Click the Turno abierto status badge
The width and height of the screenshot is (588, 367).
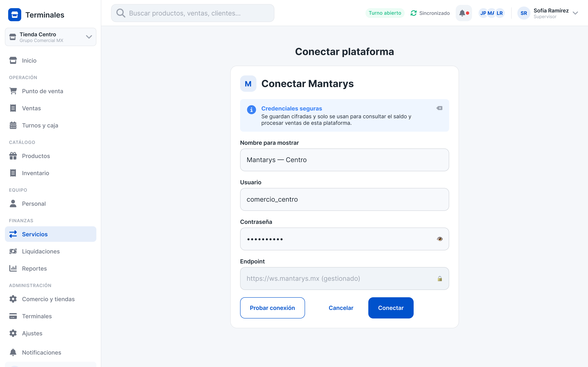click(x=385, y=13)
